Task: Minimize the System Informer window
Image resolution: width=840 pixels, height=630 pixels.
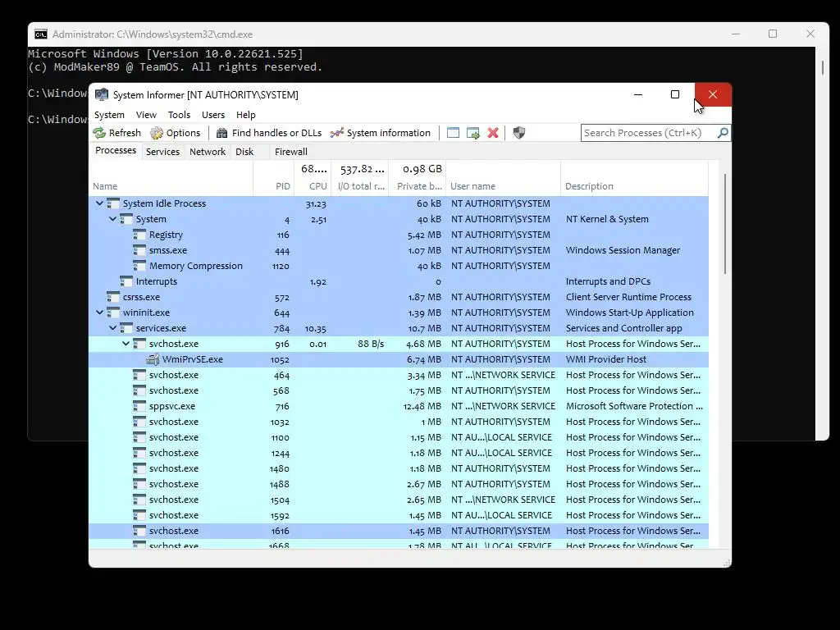Action: (x=638, y=94)
